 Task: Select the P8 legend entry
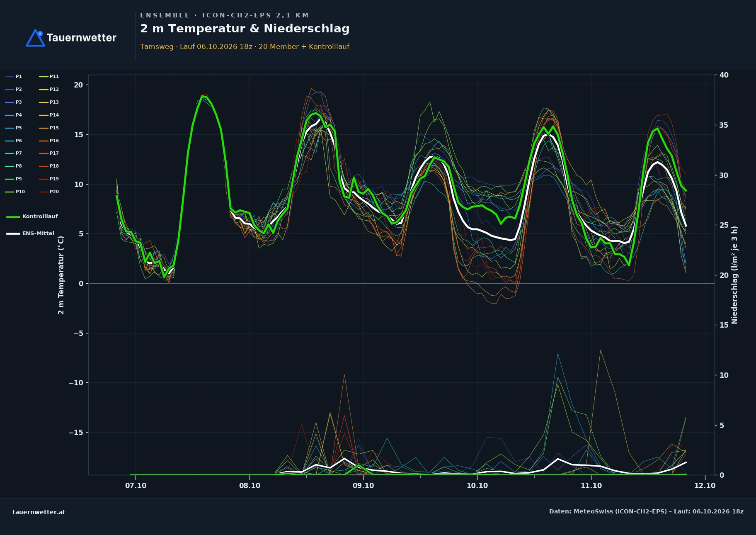pos(13,166)
